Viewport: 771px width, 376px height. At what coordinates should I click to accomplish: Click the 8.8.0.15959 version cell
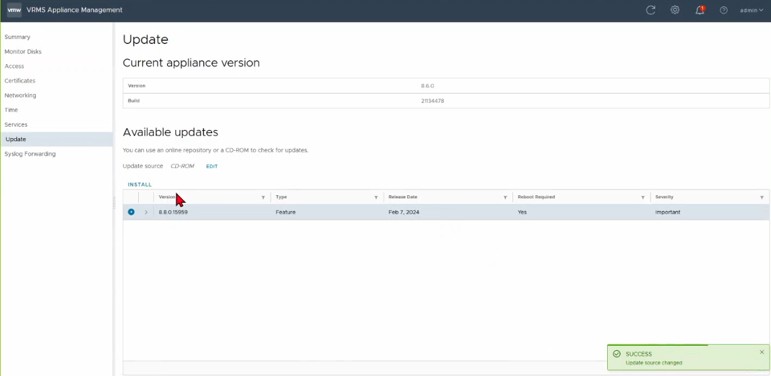pos(173,212)
